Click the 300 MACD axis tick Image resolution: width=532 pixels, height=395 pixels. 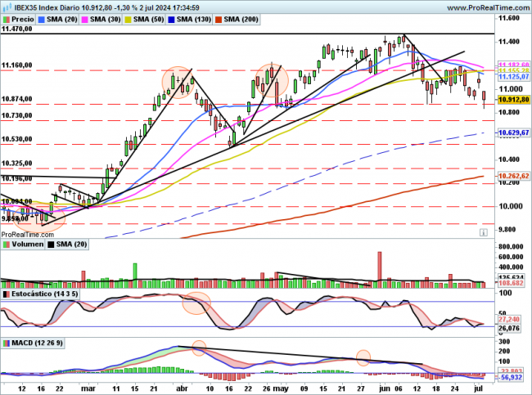[504, 341]
